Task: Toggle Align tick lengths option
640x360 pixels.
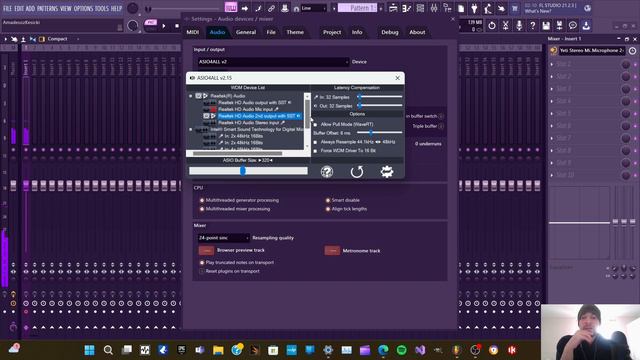Action: [327, 209]
